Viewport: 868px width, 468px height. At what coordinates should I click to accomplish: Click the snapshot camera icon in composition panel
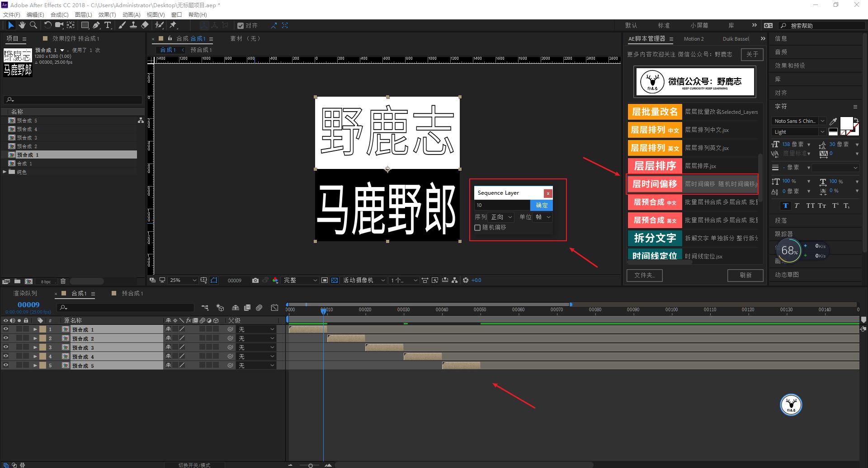255,280
